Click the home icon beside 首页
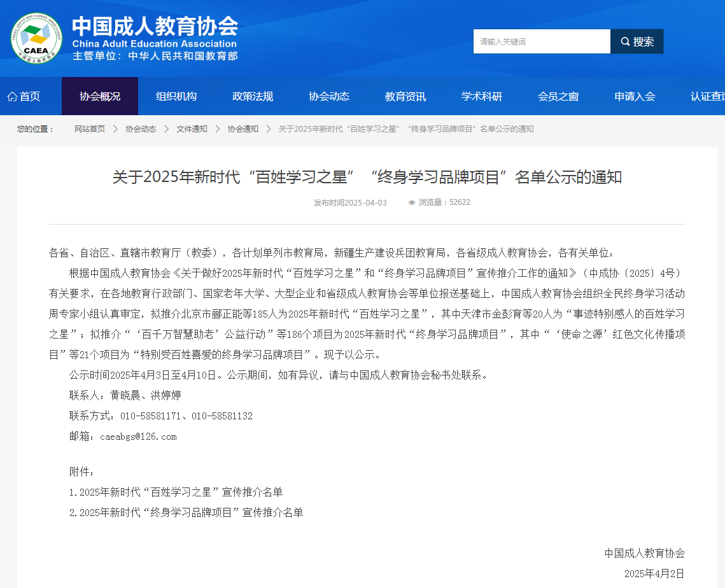 click(13, 97)
